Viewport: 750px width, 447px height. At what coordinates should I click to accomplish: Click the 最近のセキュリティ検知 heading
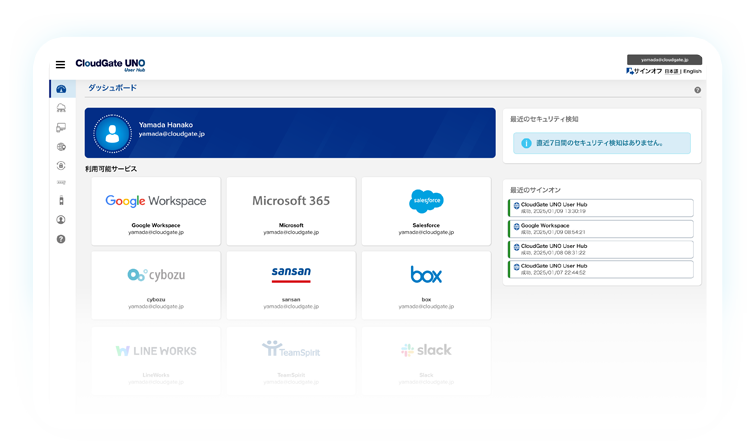point(544,119)
